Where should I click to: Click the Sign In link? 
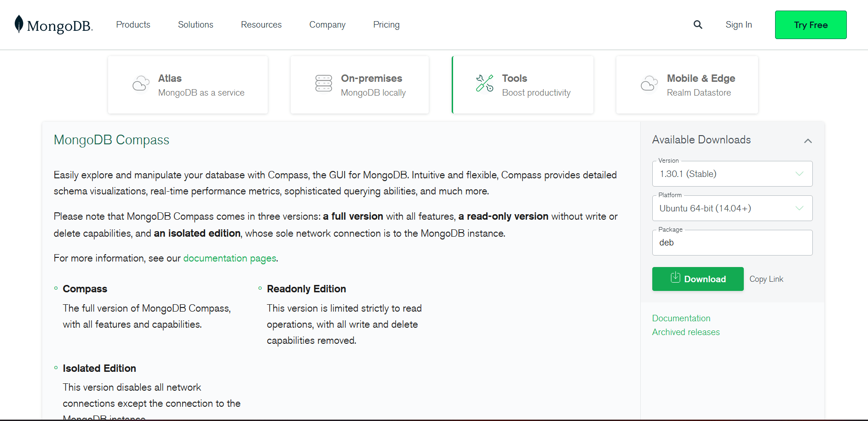[x=739, y=25]
